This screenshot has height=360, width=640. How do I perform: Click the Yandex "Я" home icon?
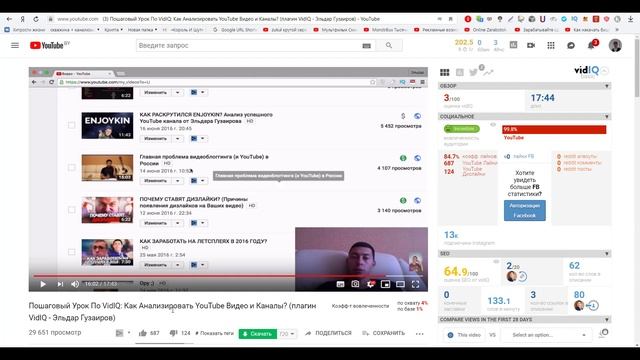click(x=22, y=19)
